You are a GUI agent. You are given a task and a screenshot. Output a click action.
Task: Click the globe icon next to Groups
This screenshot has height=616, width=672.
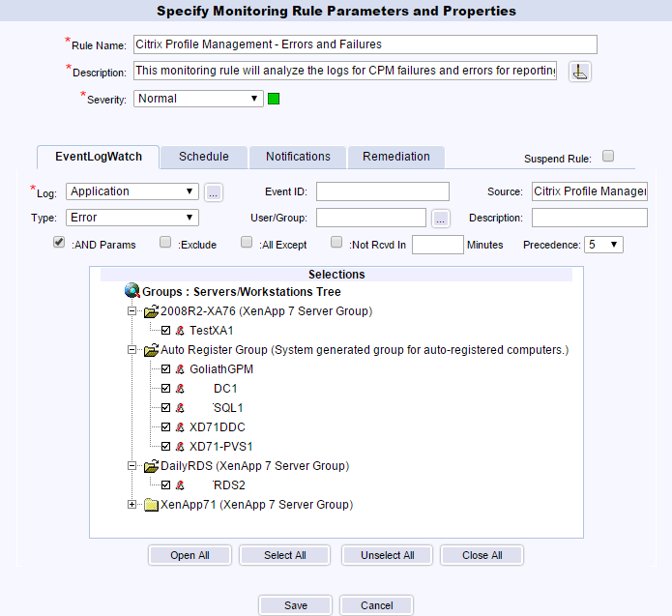coord(132,291)
